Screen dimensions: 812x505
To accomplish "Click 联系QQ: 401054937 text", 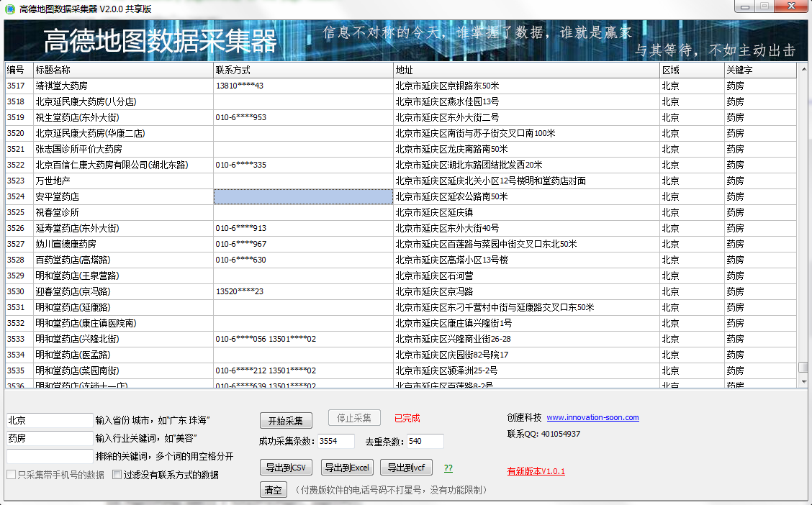I will pos(543,434).
